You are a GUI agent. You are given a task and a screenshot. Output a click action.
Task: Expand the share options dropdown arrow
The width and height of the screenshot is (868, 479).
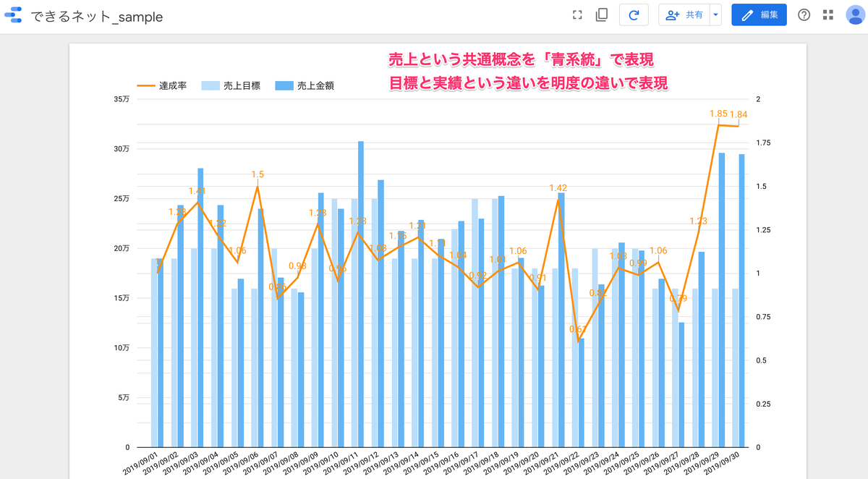coord(715,15)
